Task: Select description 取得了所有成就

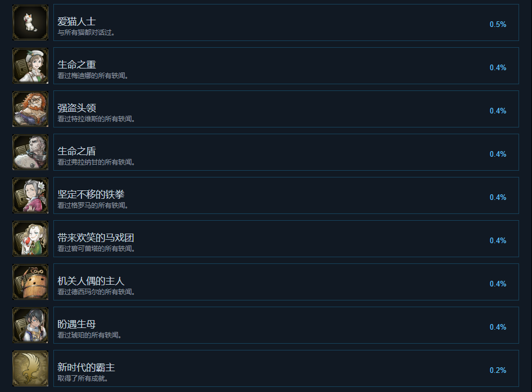Action: click(83, 379)
